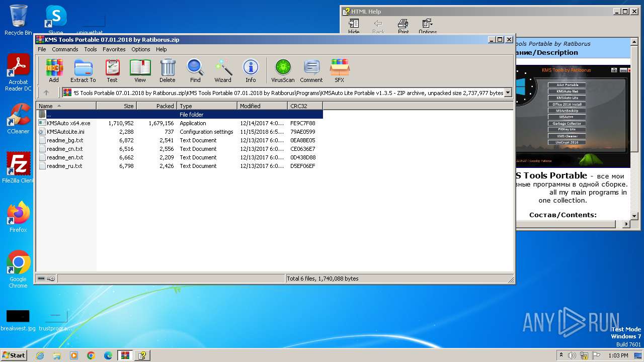The image size is (644, 362).
Task: Open the Commands menu
Action: point(65,49)
